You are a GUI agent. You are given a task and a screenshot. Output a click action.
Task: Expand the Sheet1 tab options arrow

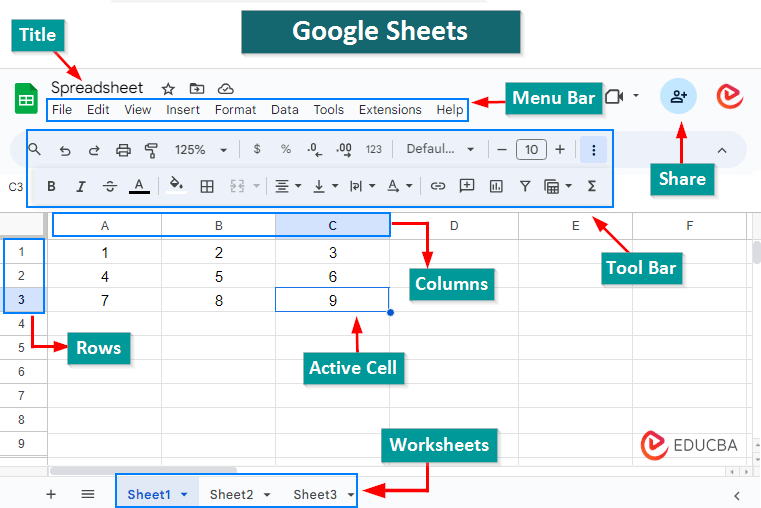click(x=184, y=495)
